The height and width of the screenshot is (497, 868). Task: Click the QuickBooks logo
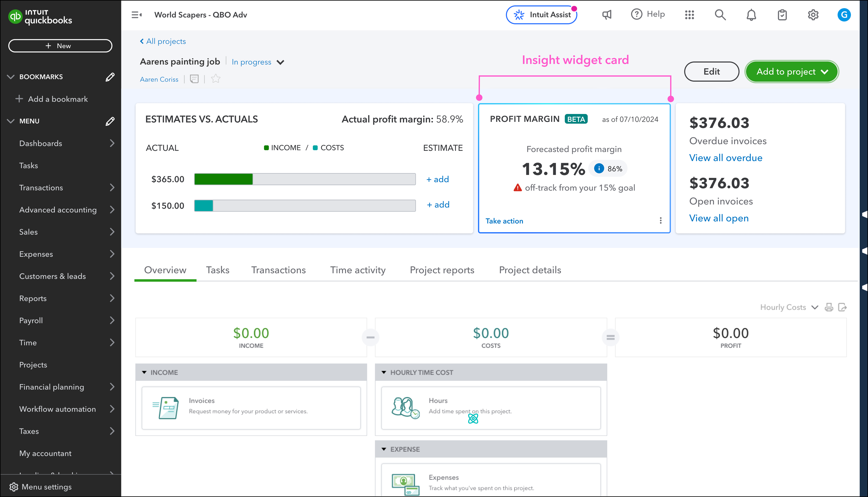click(x=40, y=17)
